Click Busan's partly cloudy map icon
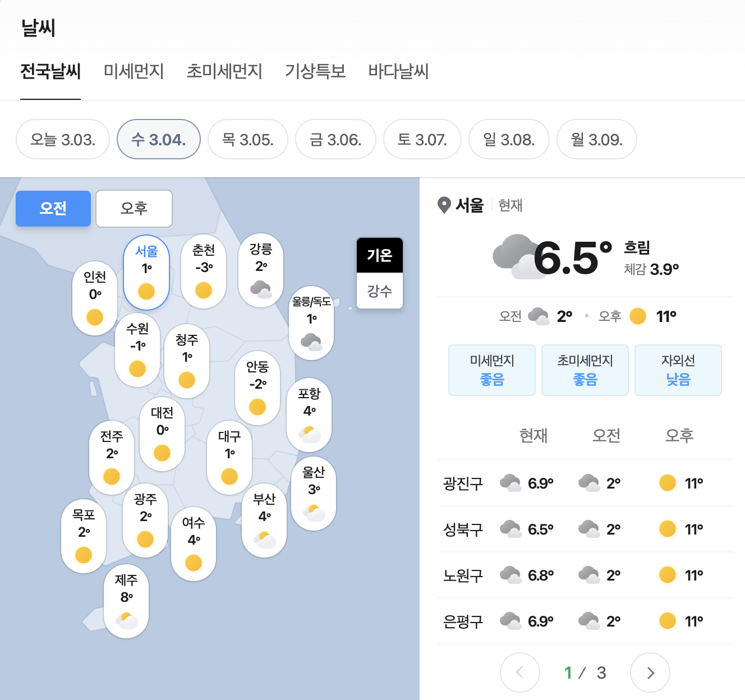The height and width of the screenshot is (700, 745). tap(265, 540)
